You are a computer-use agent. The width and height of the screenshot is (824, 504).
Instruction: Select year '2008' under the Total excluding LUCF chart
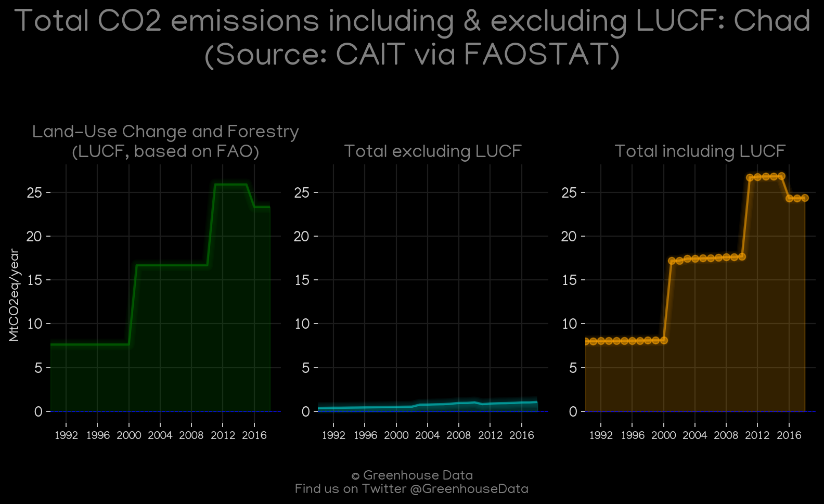coord(459,435)
